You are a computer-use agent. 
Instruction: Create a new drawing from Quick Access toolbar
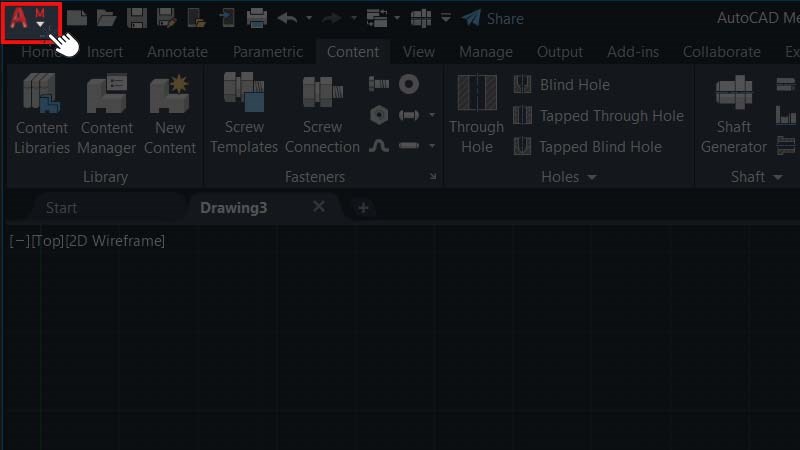tap(77, 18)
